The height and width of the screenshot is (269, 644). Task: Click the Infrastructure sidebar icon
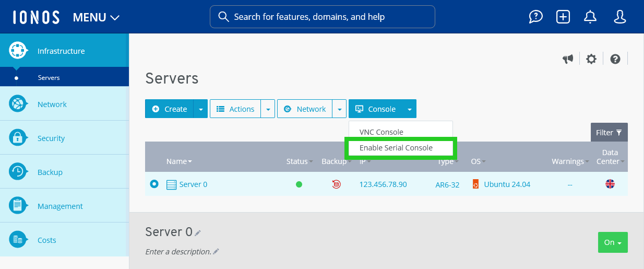[18, 51]
